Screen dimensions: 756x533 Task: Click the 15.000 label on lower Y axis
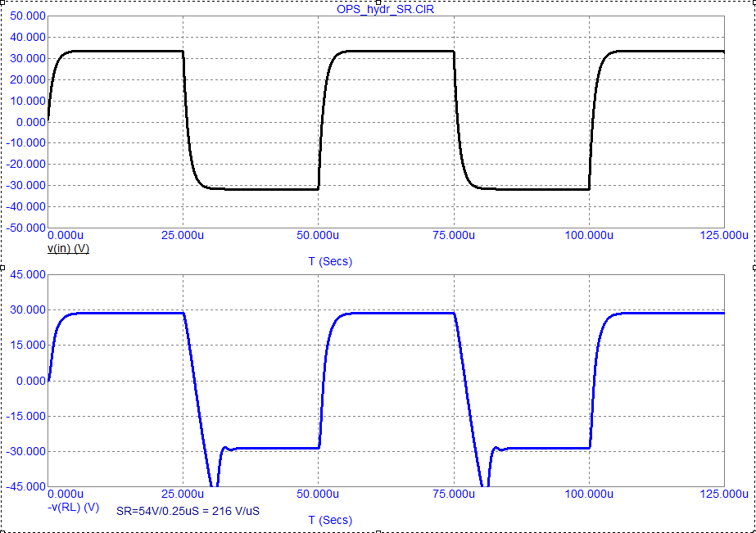(x=28, y=345)
